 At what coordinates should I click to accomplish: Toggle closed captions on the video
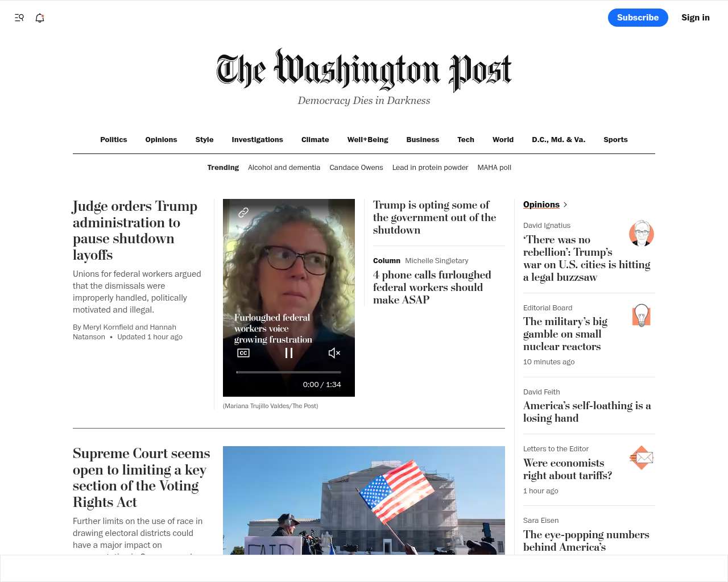pyautogui.click(x=243, y=353)
